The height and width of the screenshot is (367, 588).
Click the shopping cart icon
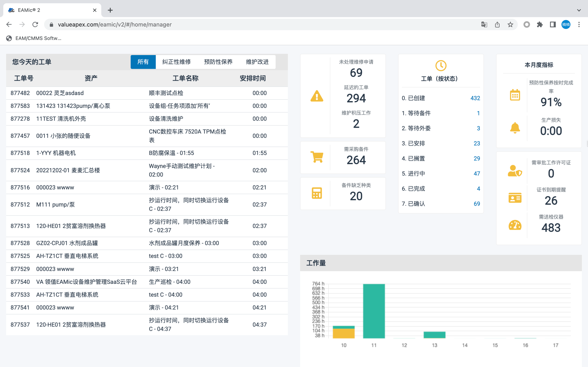click(317, 157)
